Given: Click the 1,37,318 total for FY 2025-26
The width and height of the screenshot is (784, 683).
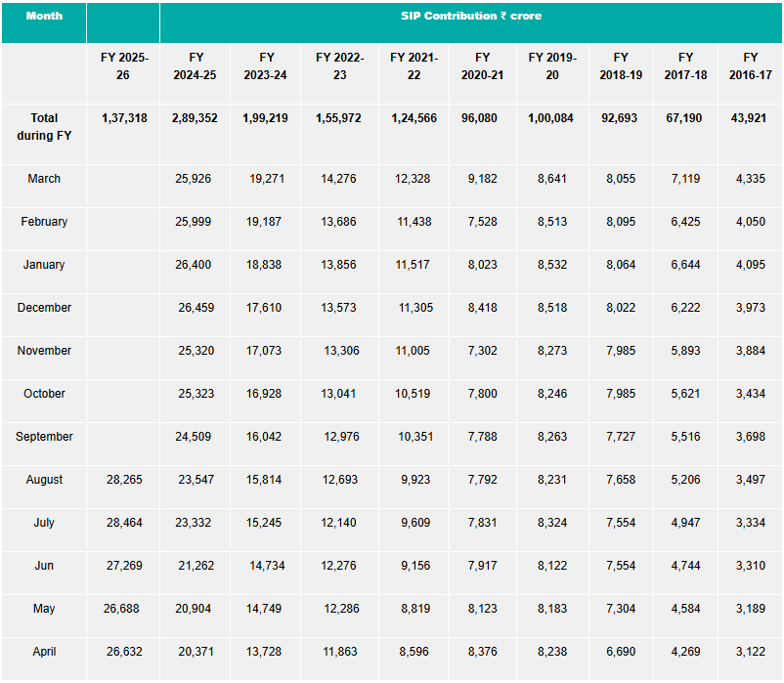Looking at the screenshot, I should pyautogui.click(x=124, y=118).
